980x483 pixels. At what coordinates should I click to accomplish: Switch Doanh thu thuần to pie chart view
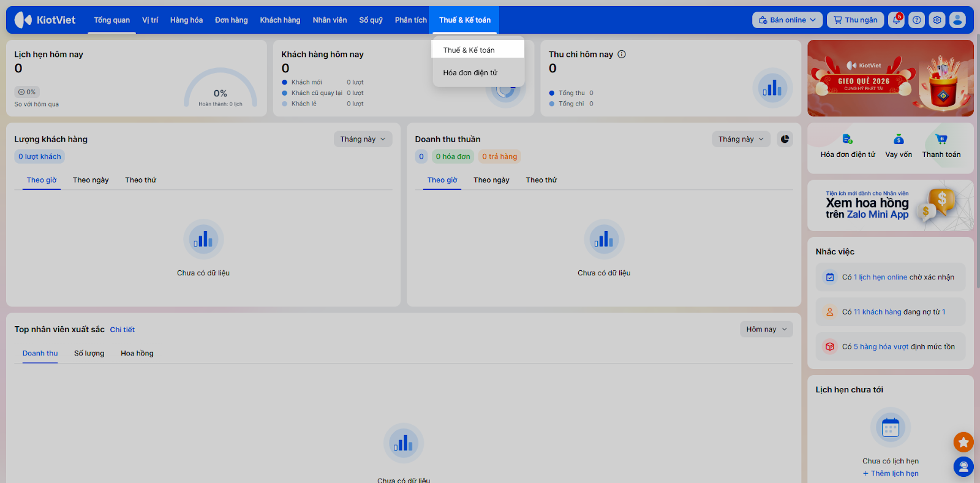coord(785,139)
